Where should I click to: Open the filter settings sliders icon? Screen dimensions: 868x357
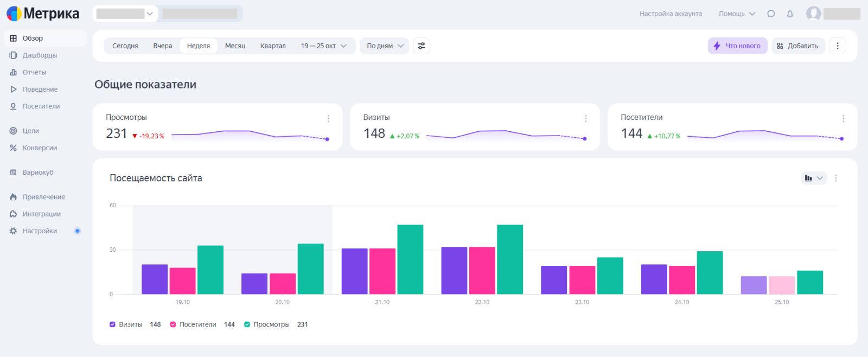pyautogui.click(x=422, y=46)
